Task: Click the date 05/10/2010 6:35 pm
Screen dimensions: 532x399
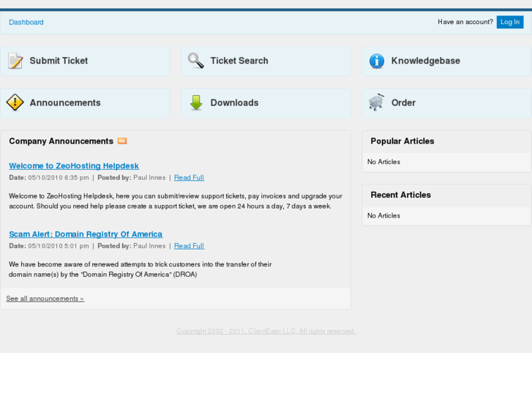Action: pos(59,178)
